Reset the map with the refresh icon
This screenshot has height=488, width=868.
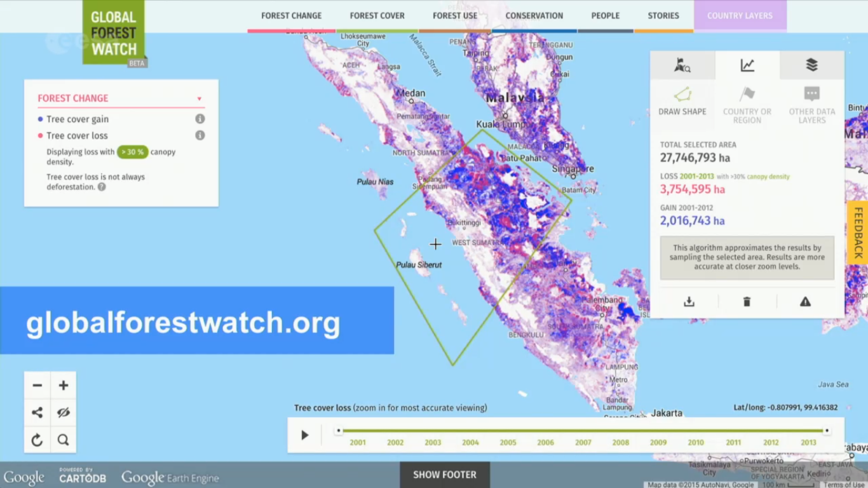37,440
